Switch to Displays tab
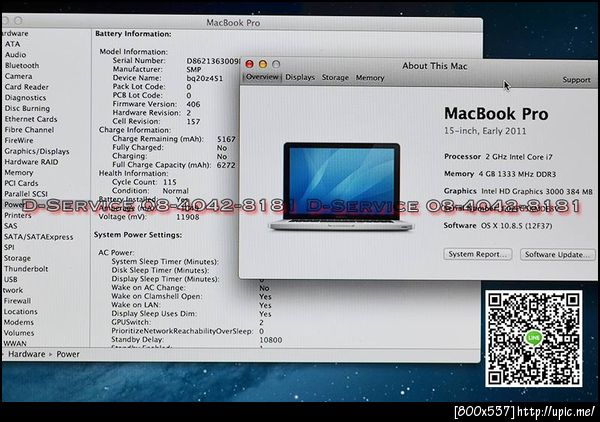This screenshot has width=600, height=422. pos(300,77)
